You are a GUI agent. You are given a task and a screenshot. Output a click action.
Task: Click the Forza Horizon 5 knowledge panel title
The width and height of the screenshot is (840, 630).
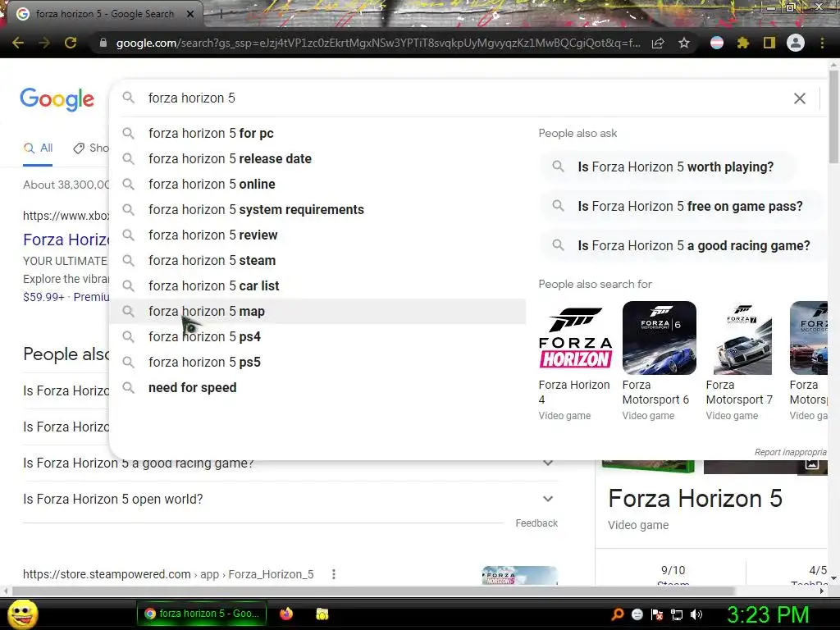(695, 499)
